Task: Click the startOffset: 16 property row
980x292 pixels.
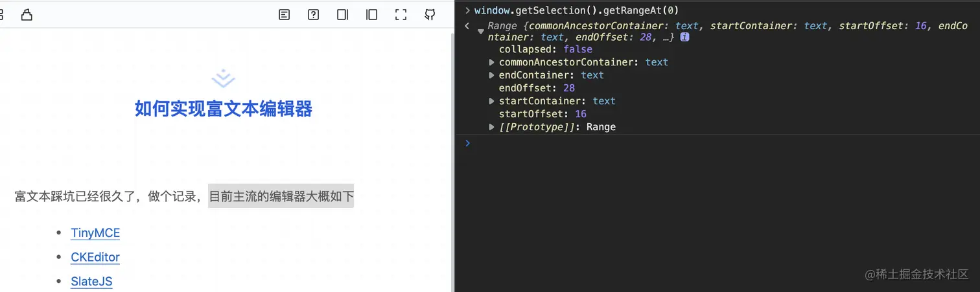Action: pos(542,114)
